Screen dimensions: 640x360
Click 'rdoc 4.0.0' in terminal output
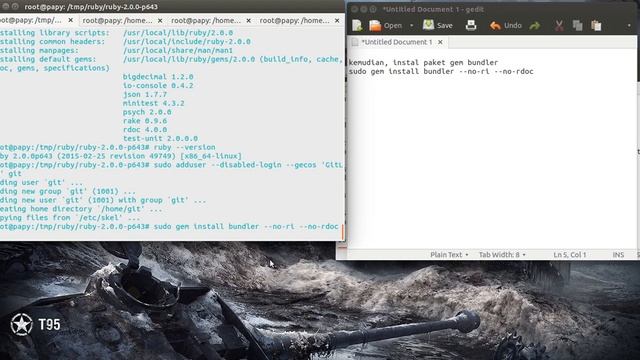pyautogui.click(x=144, y=130)
